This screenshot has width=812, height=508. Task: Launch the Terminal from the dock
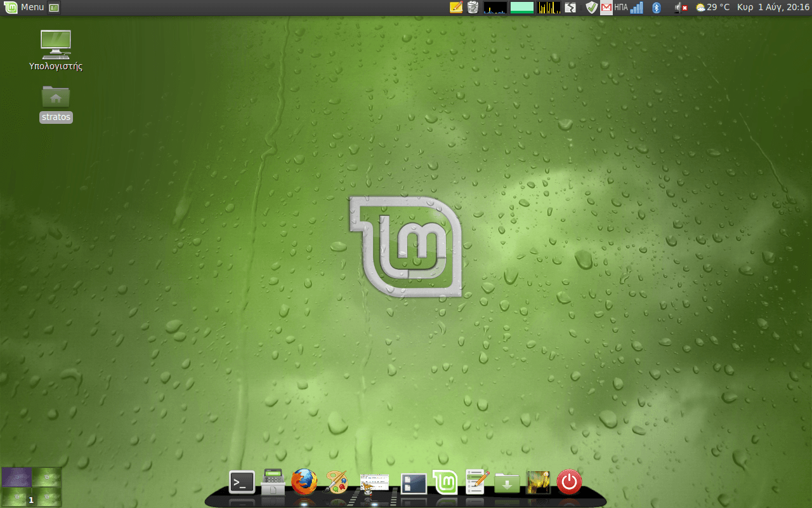tap(242, 482)
